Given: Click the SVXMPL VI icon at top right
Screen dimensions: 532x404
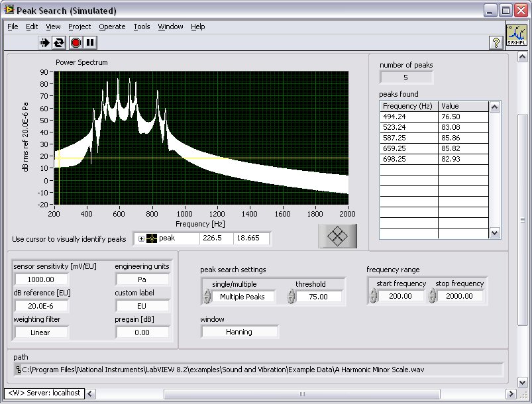Looking at the screenshot, I should coord(517,35).
